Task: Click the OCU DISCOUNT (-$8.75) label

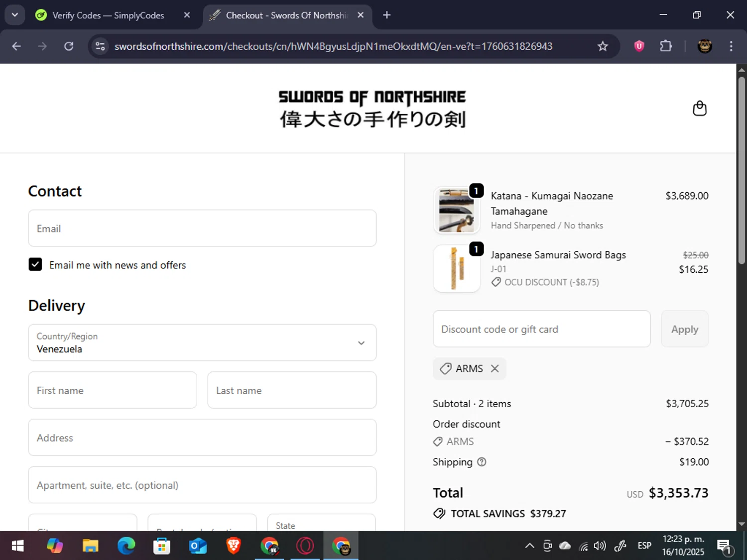Action: 552,282
